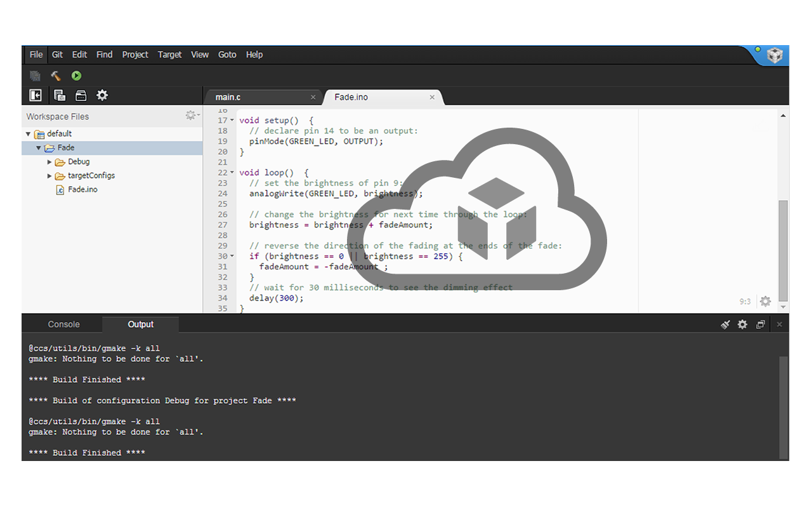
Task: Close the output panel
Action: pos(780,324)
